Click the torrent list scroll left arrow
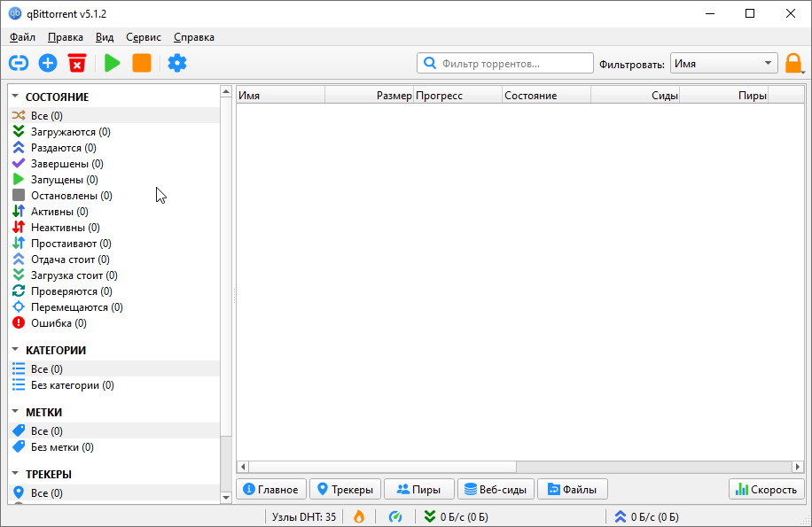 pyautogui.click(x=243, y=467)
